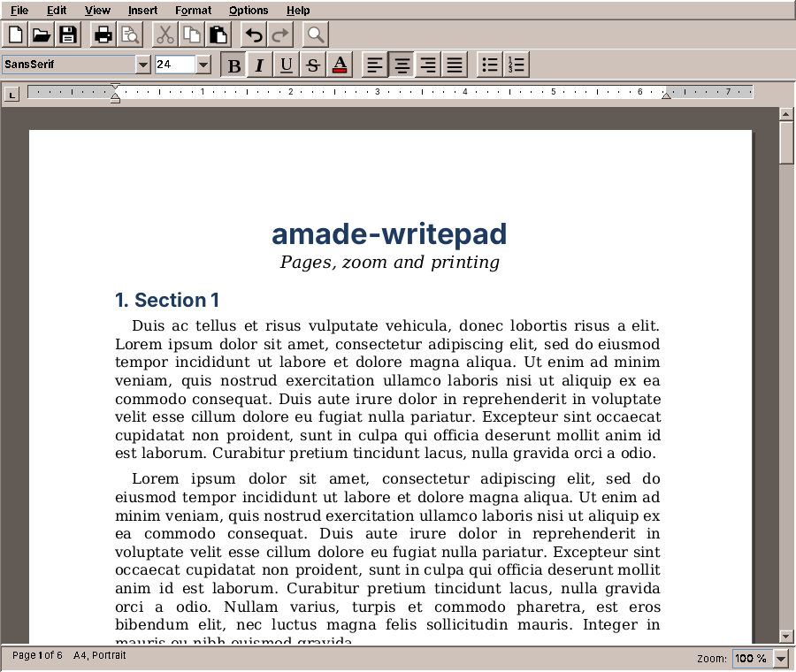The height and width of the screenshot is (672, 796).
Task: Open a file with the folder icon
Action: (42, 35)
